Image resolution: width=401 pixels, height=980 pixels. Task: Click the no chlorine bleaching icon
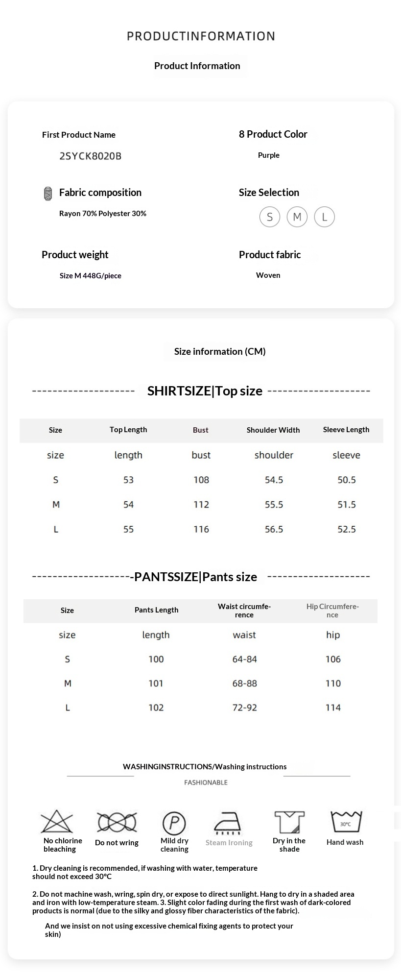57,822
